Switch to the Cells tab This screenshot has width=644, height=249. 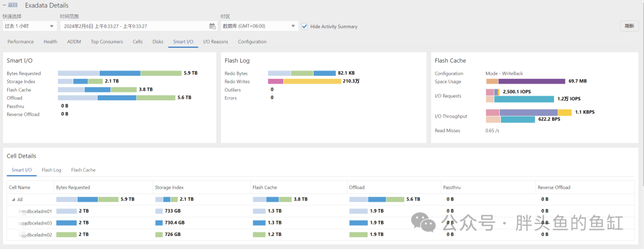pyautogui.click(x=138, y=42)
